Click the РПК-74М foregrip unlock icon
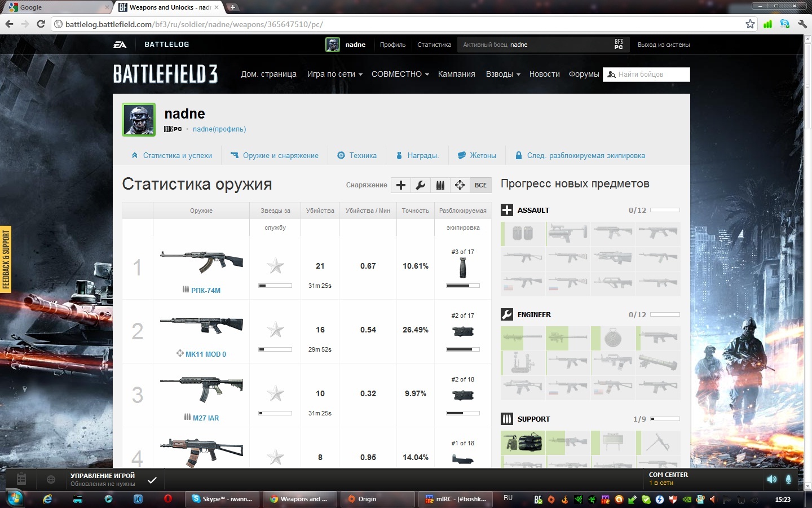 coord(463,269)
